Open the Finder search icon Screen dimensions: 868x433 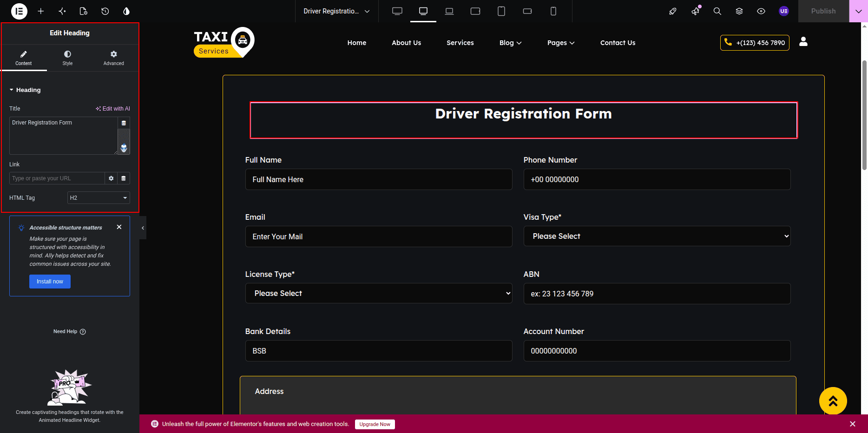tap(717, 11)
